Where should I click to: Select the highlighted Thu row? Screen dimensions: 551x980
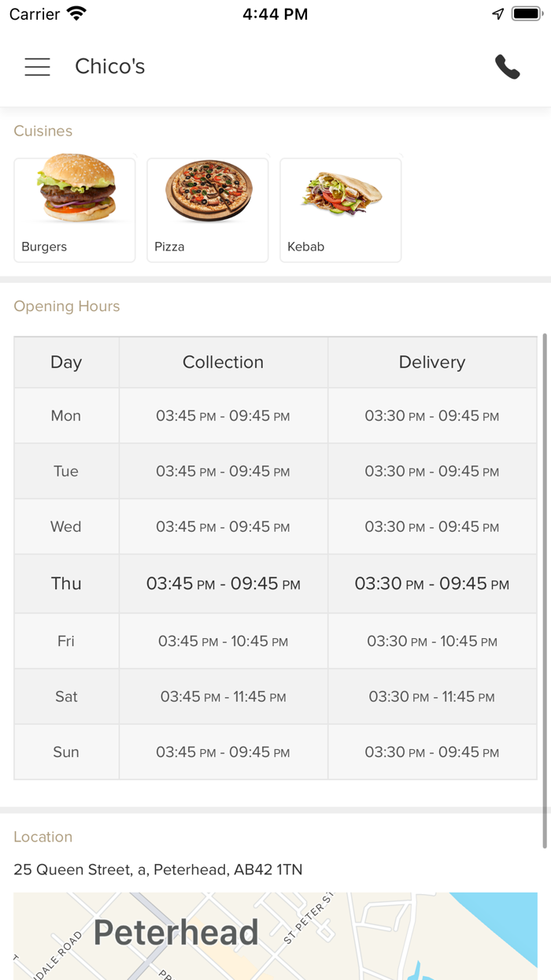[275, 584]
